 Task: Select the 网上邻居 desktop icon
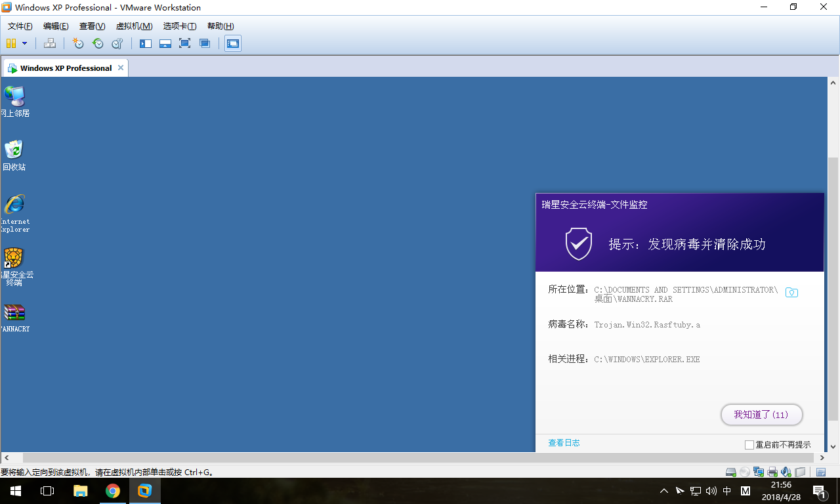click(x=14, y=102)
